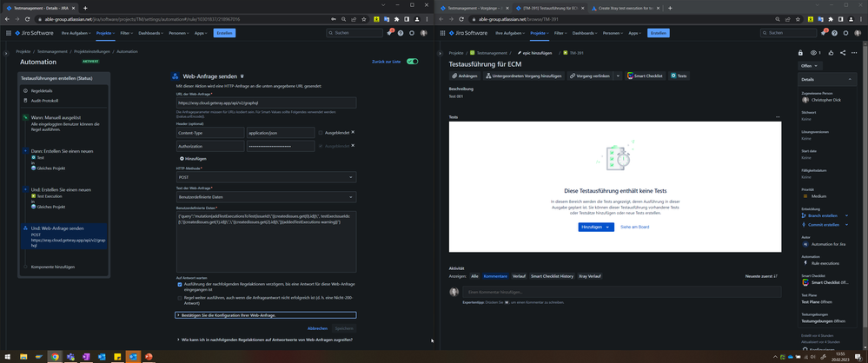Open Smart Checklist toolbar button
This screenshot has height=363, width=868.
646,76
